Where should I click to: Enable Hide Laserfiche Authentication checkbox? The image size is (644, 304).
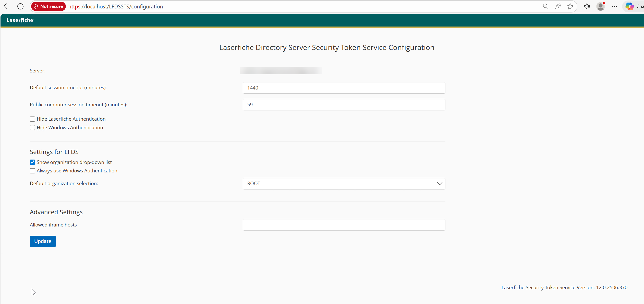[x=32, y=119]
